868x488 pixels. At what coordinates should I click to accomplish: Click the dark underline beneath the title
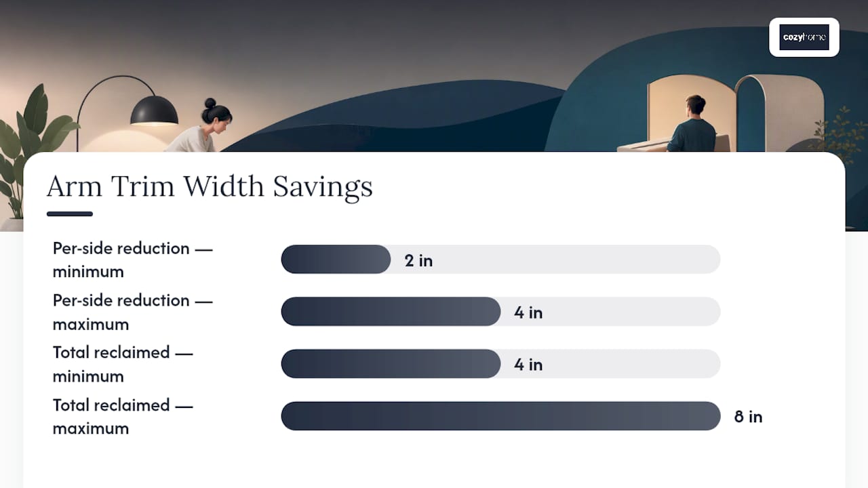click(70, 213)
